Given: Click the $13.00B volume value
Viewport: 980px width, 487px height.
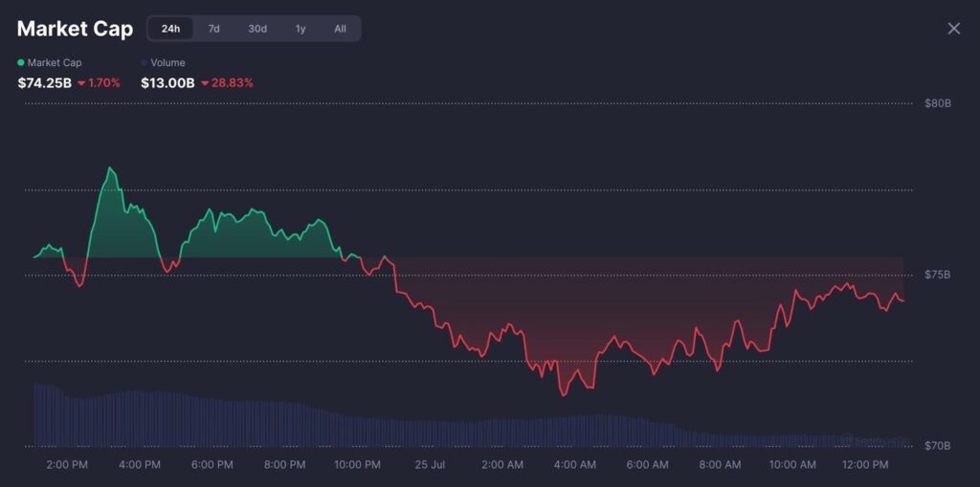Looking at the screenshot, I should [x=167, y=82].
